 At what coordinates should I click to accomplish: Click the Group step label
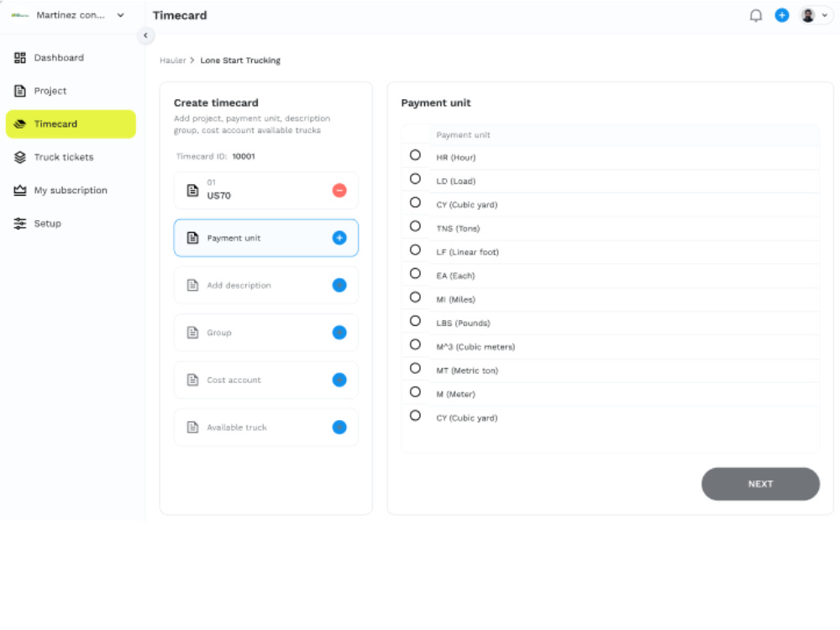pyautogui.click(x=219, y=333)
